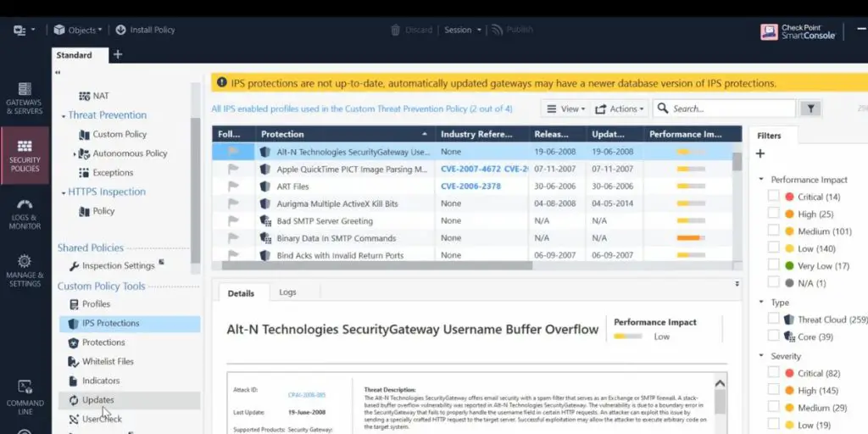Collapse the Performance Impact filter group
This screenshot has width=868, height=434.
pos(761,180)
